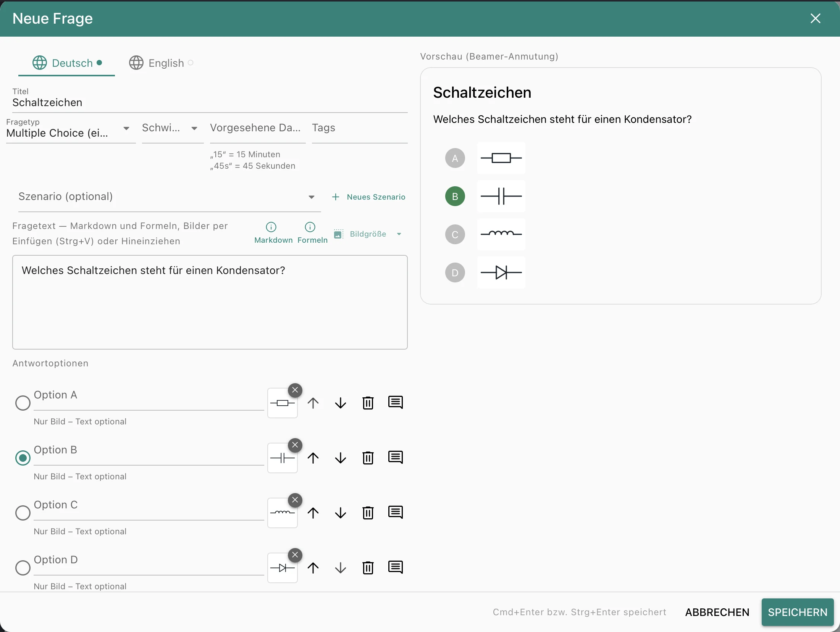Select Option D radio button
This screenshot has height=632, width=840.
point(23,568)
